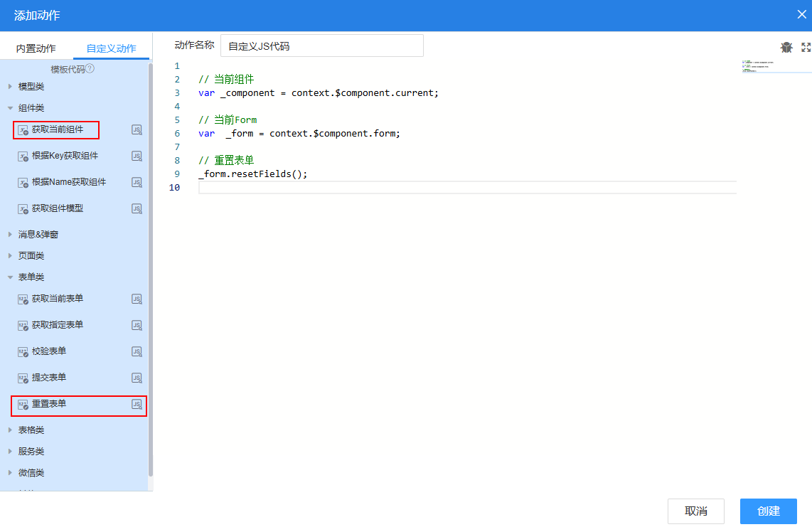This screenshot has width=812, height=527.
Task: Click the template icon left of 提交表单
Action: click(x=23, y=379)
